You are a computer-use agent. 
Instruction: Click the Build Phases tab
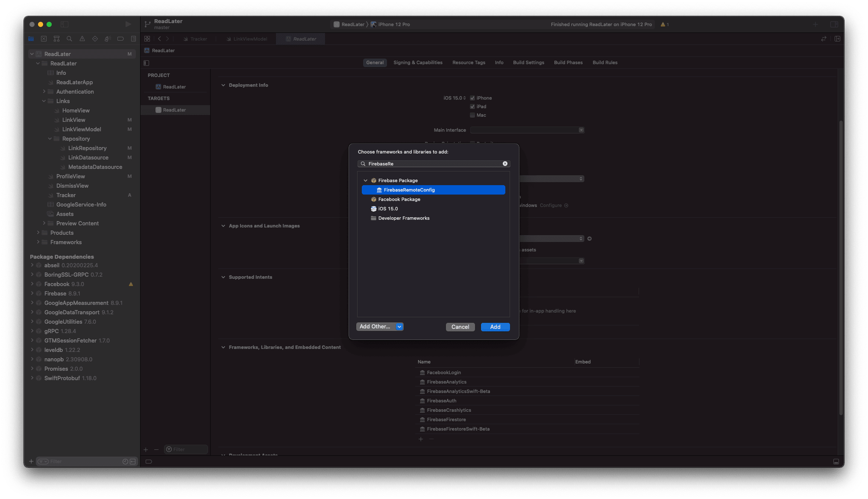click(569, 62)
